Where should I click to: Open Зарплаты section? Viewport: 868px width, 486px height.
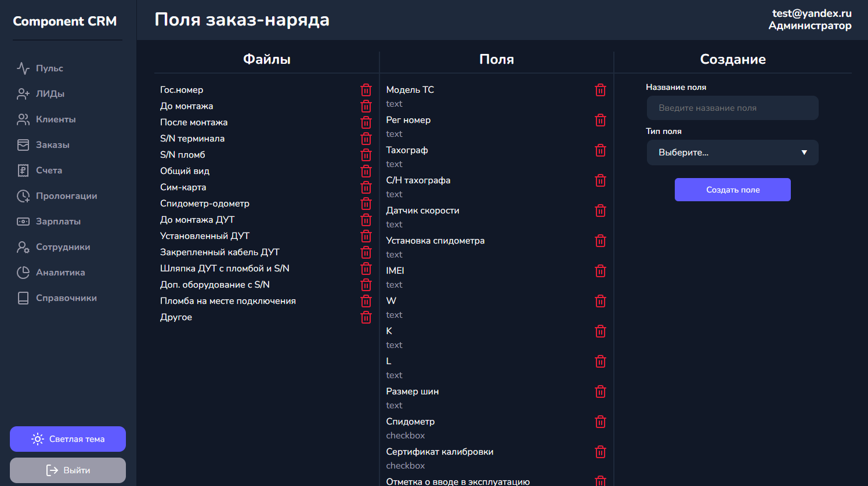pos(49,222)
